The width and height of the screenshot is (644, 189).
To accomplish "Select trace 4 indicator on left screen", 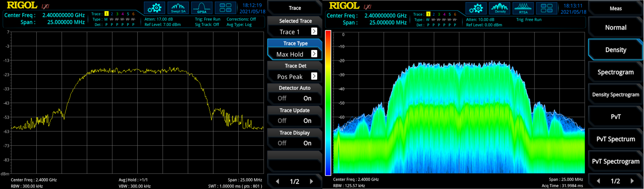I will [x=122, y=14].
